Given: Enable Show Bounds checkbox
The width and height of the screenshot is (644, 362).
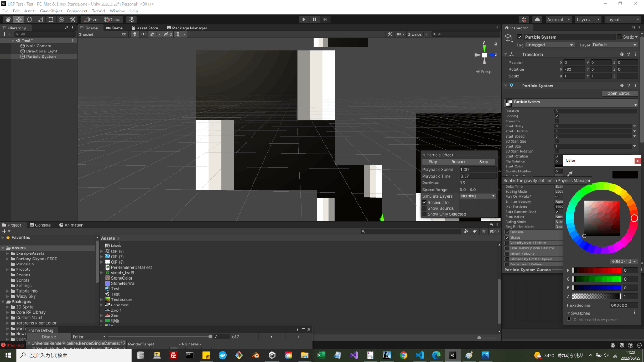Looking at the screenshot, I should 424,208.
